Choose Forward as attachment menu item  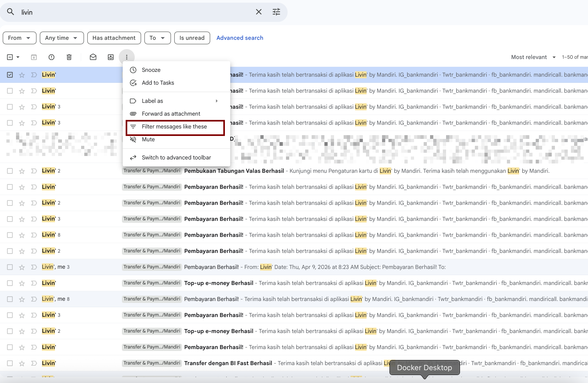point(176,114)
